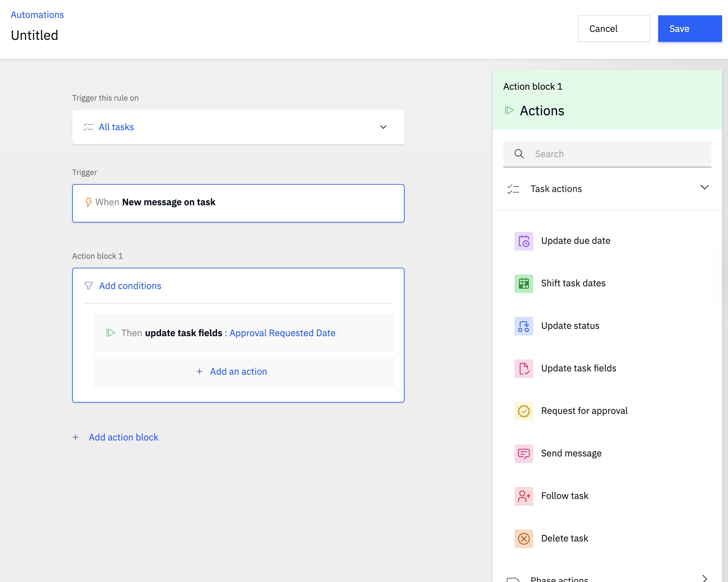The image size is (728, 582).
Task: Click the Send message chat icon
Action: 523,453
